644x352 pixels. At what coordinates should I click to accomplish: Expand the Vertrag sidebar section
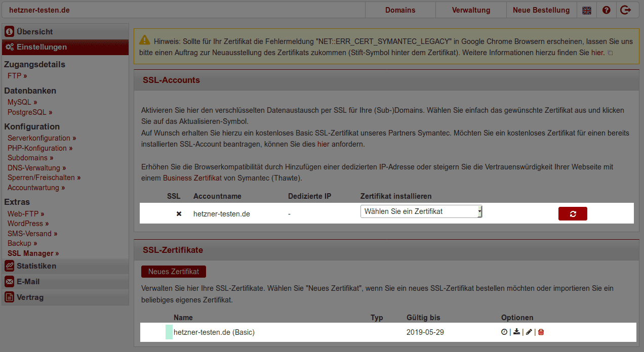click(x=65, y=297)
